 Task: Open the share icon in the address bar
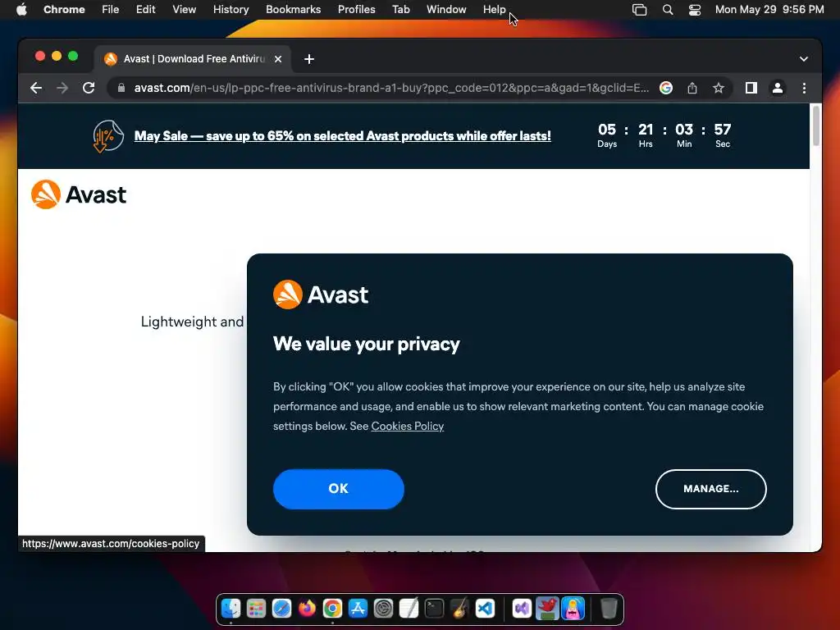point(692,88)
